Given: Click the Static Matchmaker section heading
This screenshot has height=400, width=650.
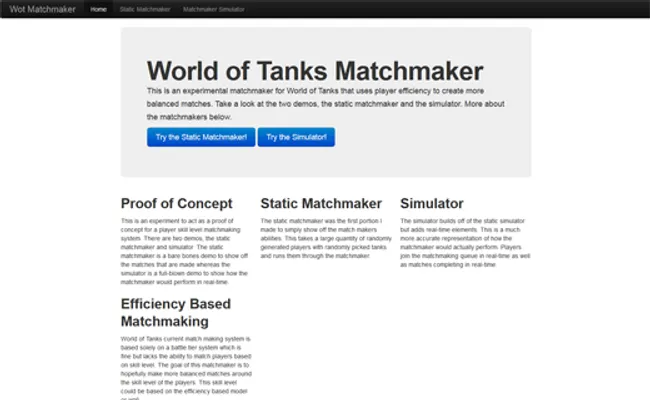Looking at the screenshot, I should tap(321, 204).
